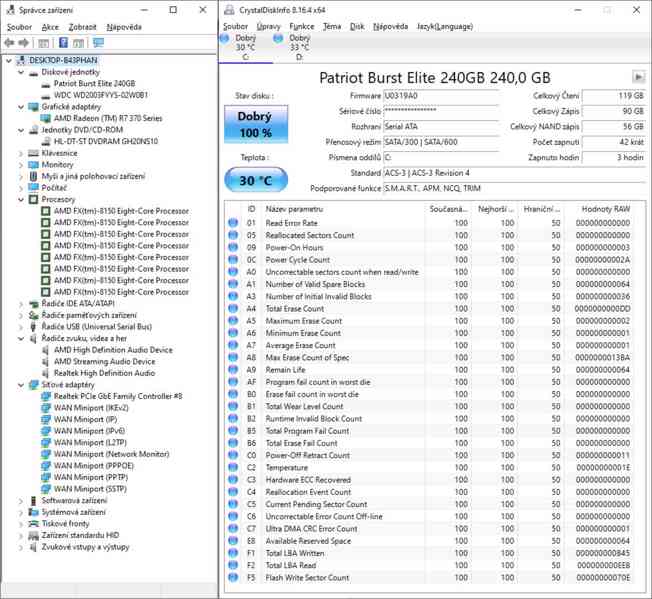Collapse the Síťové adaptéry node
This screenshot has width=652, height=599.
click(21, 385)
